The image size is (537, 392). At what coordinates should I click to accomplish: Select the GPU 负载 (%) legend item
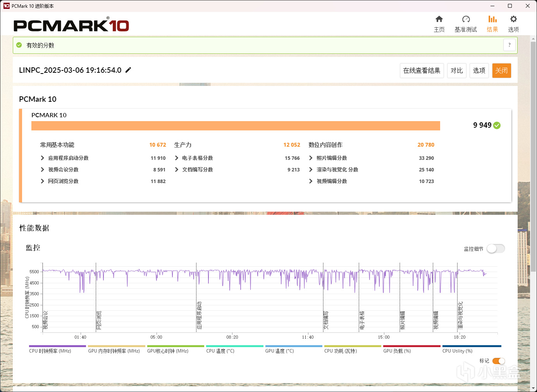[411, 349]
